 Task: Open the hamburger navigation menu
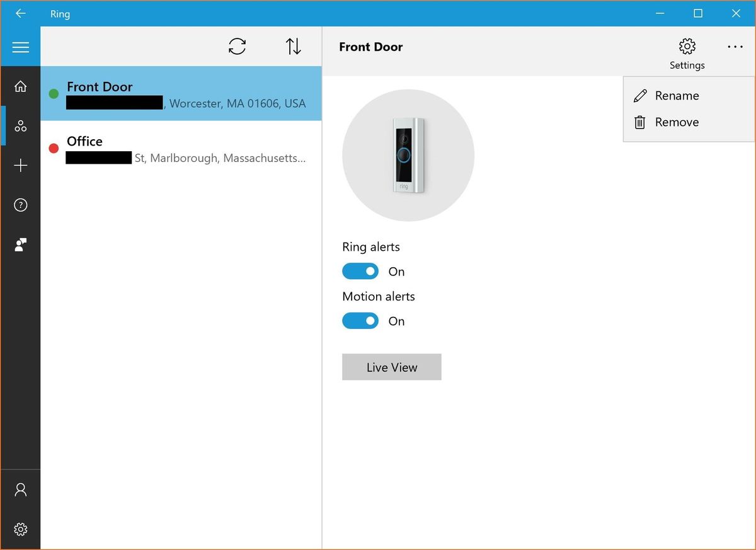click(21, 47)
